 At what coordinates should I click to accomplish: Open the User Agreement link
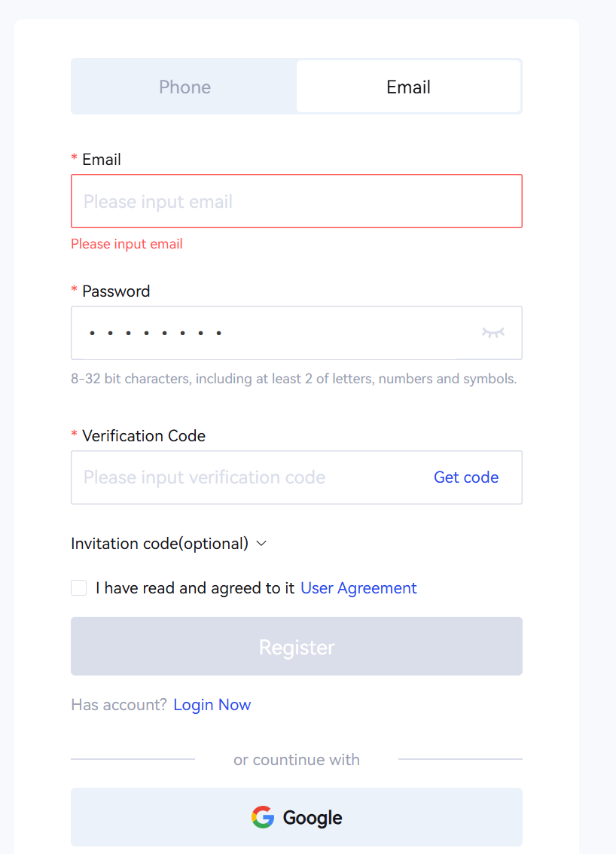coord(358,588)
